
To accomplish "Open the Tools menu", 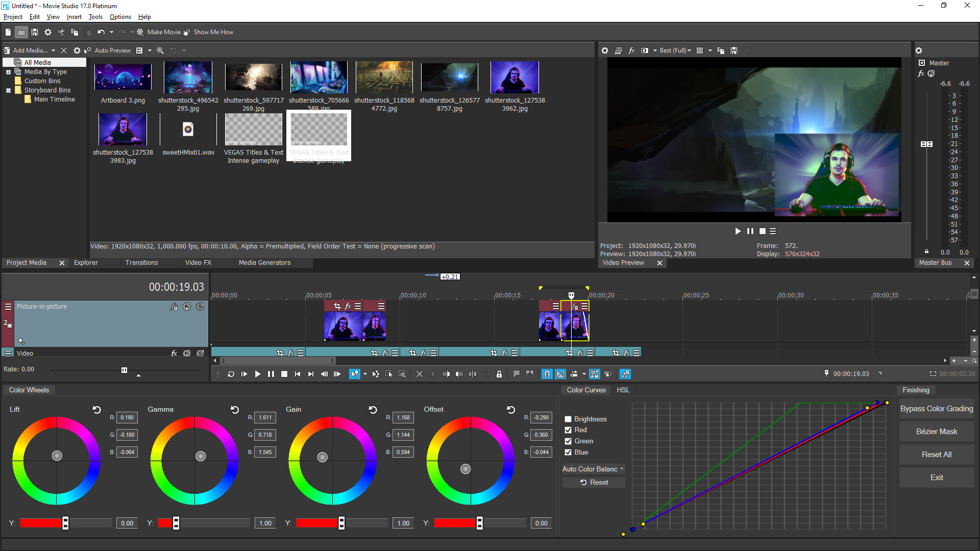I will coord(95,17).
